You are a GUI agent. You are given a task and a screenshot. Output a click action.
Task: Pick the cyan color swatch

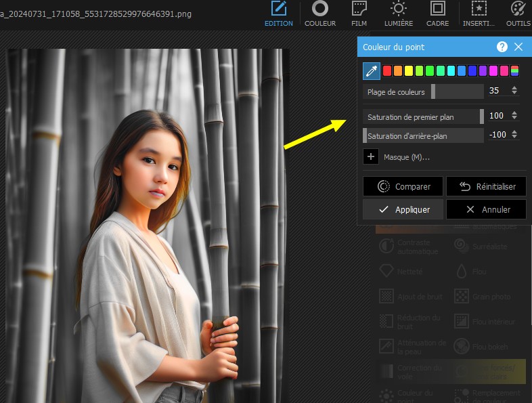[x=451, y=71]
